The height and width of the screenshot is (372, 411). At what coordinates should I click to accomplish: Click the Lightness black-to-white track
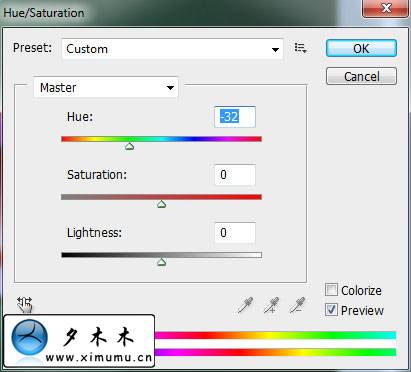click(x=162, y=255)
